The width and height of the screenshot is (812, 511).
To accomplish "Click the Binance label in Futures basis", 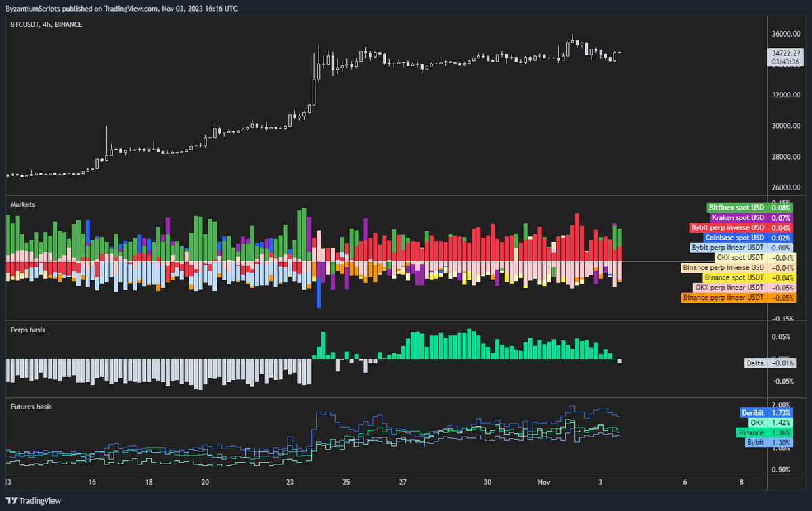I will [x=751, y=432].
